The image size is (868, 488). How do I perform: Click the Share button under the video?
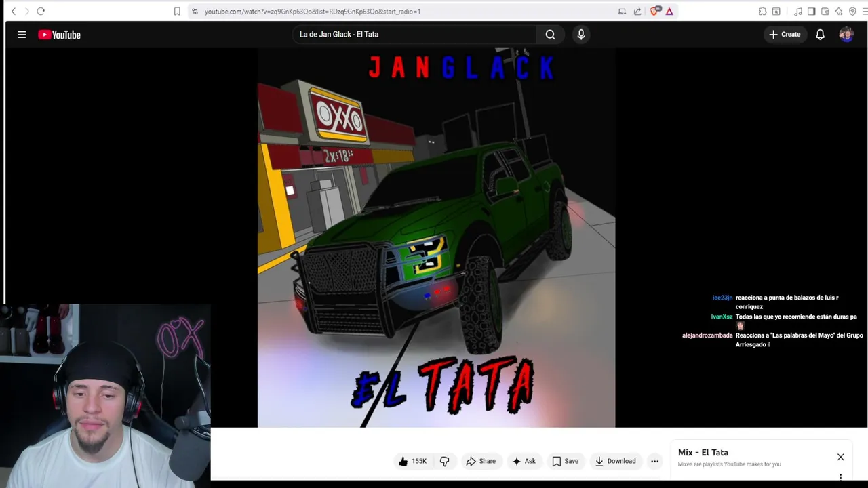pyautogui.click(x=480, y=461)
